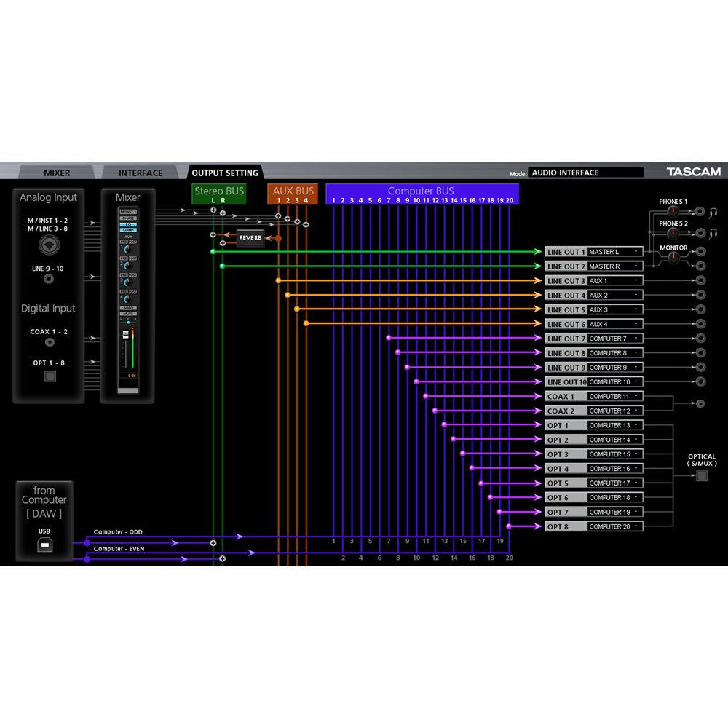Screen dimensions: 728x728
Task: Click the Phones 2 headphone icon
Action: [714, 234]
